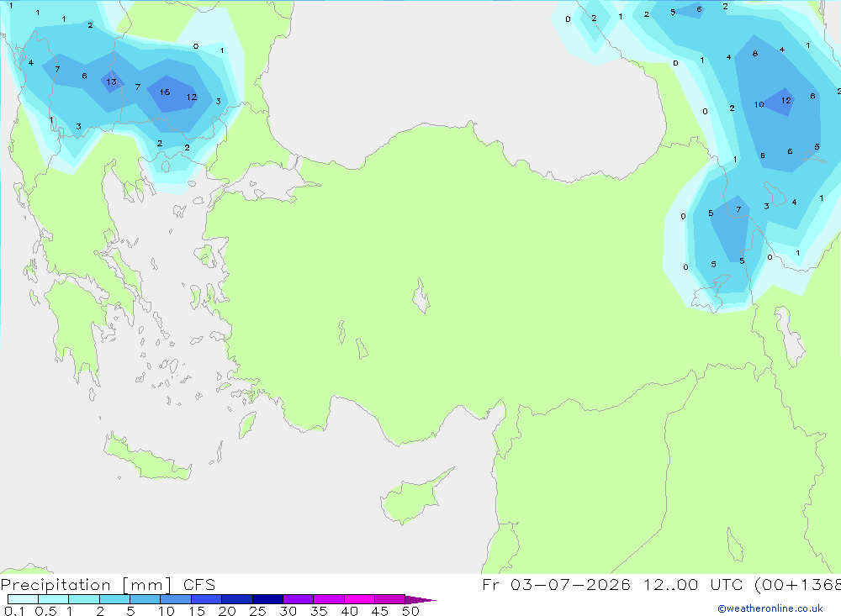Pick the 10–15 mm legend color swatch
Image resolution: width=841 pixels, height=616 pixels.
coord(176,599)
